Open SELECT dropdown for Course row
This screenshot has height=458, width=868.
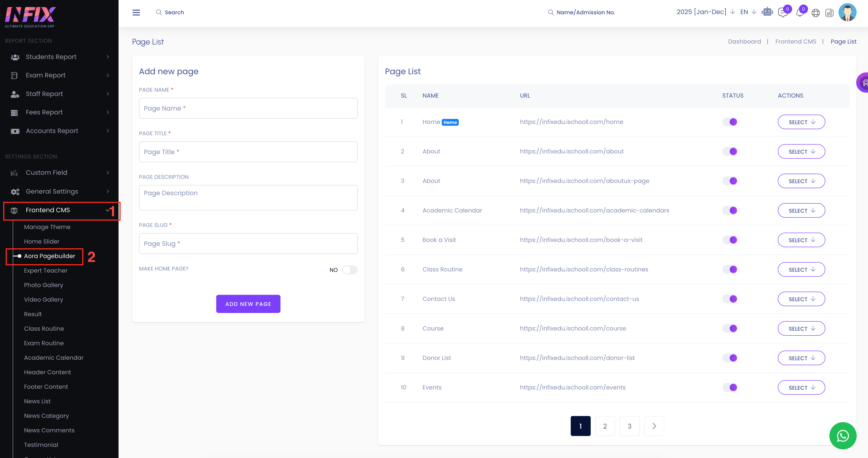point(801,328)
